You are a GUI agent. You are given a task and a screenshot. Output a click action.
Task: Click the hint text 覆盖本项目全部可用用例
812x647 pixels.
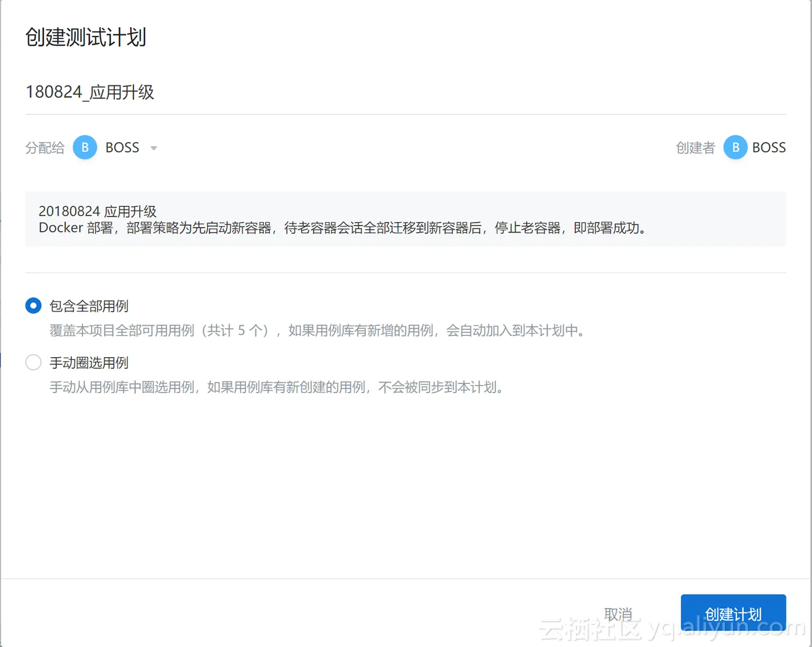(x=317, y=330)
